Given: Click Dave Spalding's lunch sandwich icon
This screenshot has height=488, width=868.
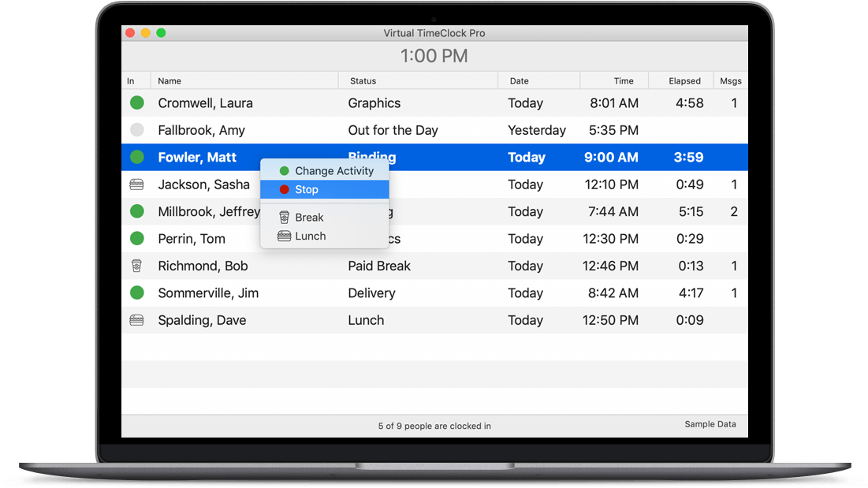Looking at the screenshot, I should (137, 320).
